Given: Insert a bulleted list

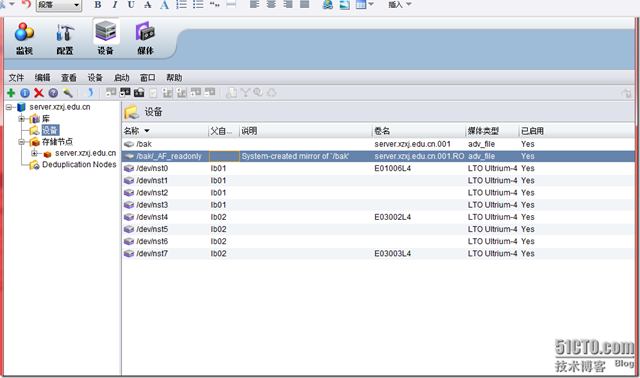Looking at the screenshot, I should click(x=198, y=4).
